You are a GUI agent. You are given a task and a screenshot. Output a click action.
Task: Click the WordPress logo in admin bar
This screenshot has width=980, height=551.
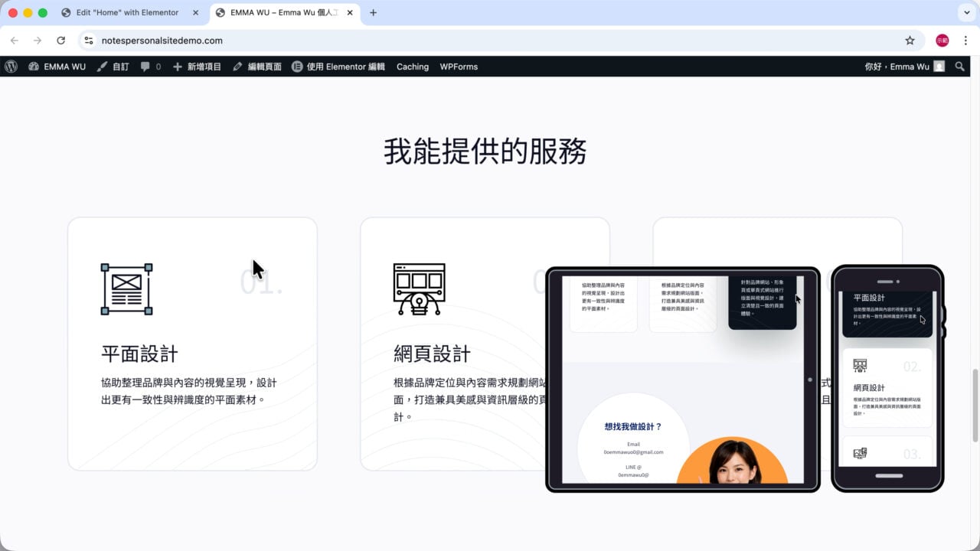click(x=11, y=67)
